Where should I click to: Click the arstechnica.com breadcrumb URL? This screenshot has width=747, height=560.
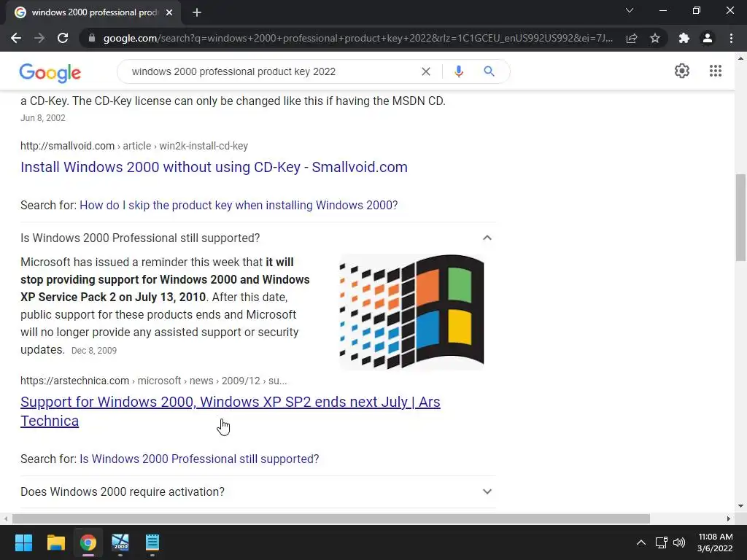153,381
